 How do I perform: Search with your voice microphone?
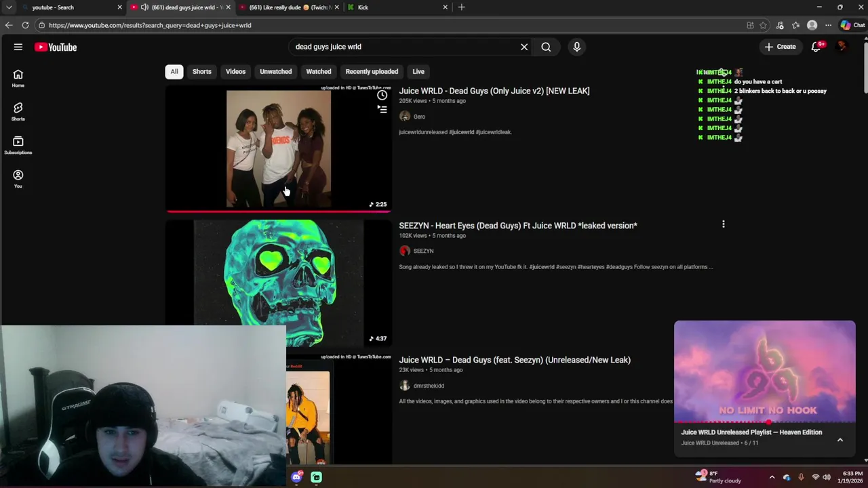[577, 47]
